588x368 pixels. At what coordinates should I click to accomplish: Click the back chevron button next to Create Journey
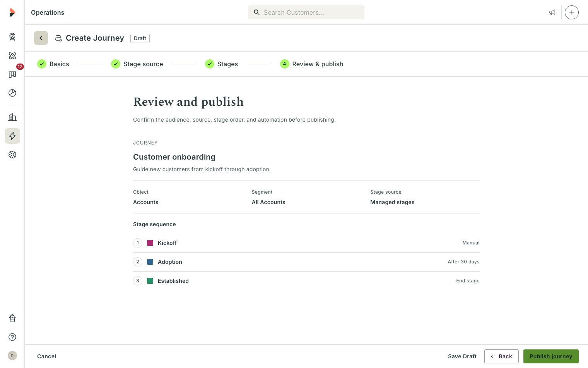pyautogui.click(x=41, y=38)
